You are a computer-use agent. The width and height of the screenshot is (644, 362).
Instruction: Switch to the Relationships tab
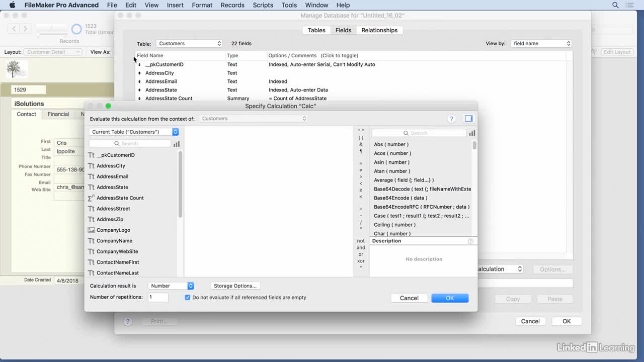(x=379, y=30)
